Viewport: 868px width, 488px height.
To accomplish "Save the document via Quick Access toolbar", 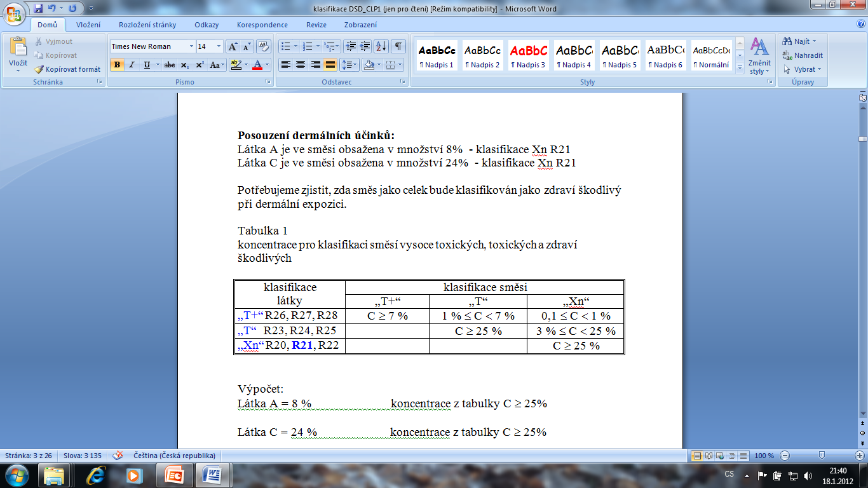I will 38,9.
